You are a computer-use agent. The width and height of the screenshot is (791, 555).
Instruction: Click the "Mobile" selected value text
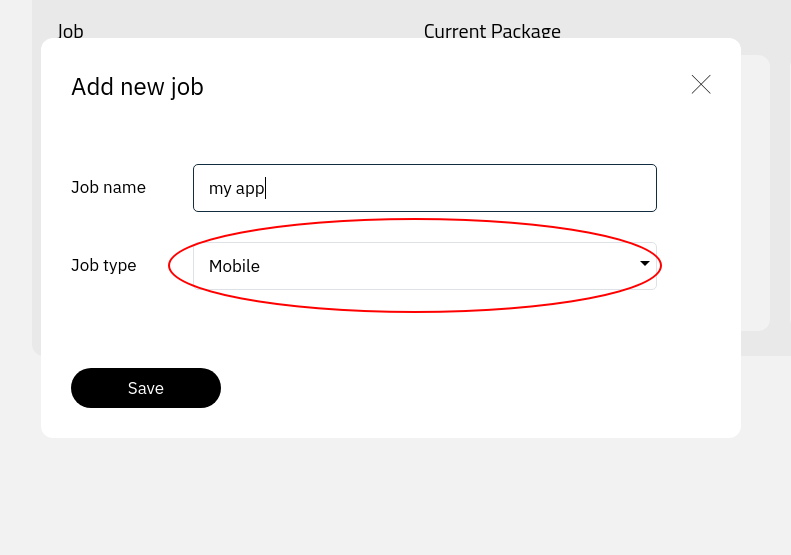click(234, 266)
